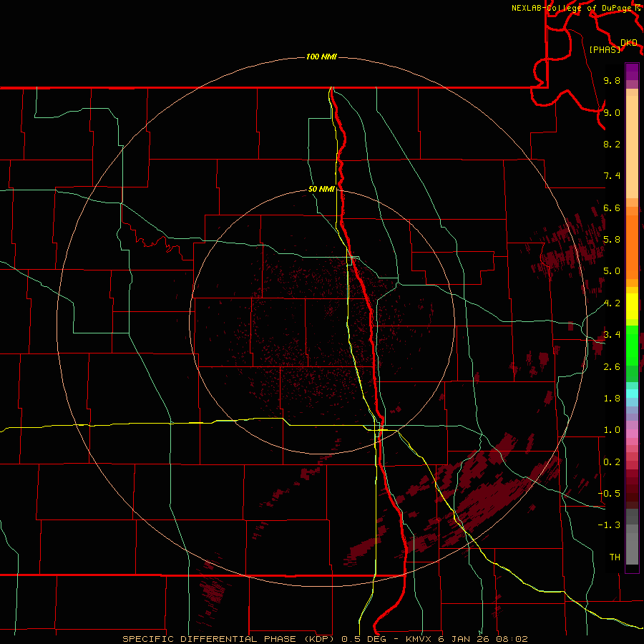
Task: Click the 08:02 timestamp in the caption
Action: (x=512, y=639)
